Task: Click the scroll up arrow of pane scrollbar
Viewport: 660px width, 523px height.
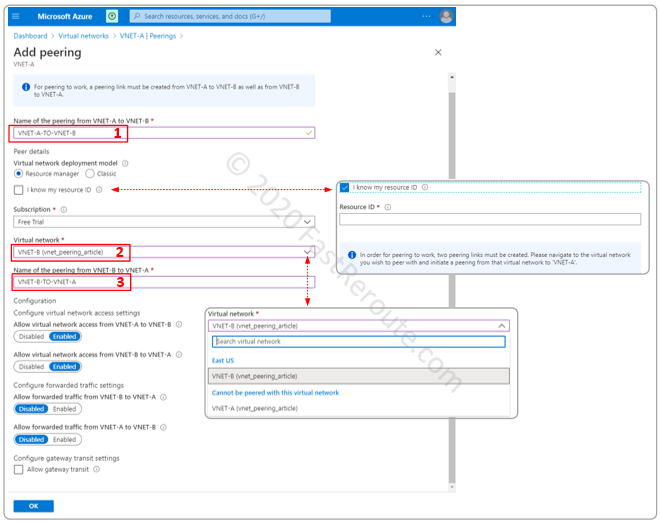Action: [x=452, y=77]
